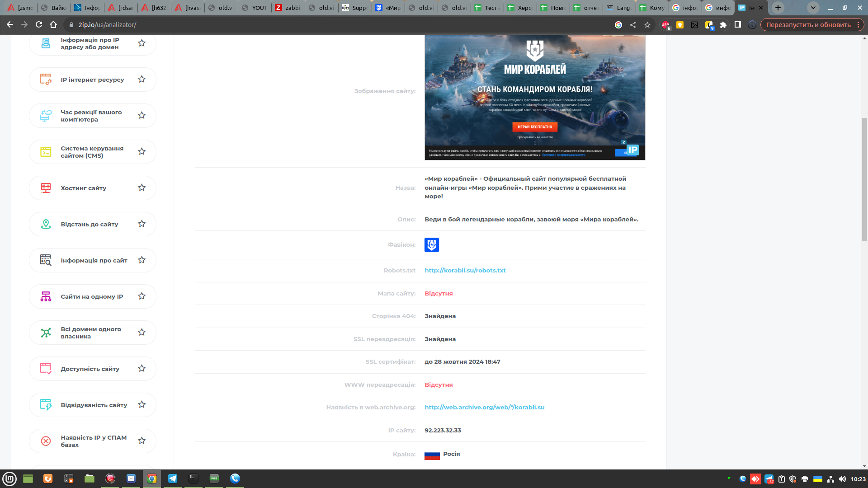Click the IP інтернет ресурсу sidebar icon
The width and height of the screenshot is (868, 488).
[46, 80]
